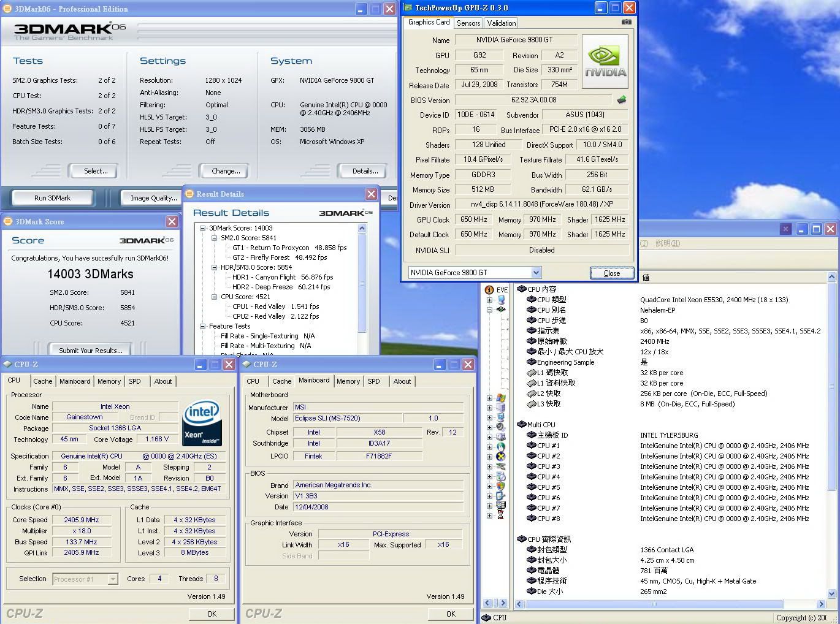Screen dimensions: 840x624
Task: Select the Security shield icon in EVEREST tree
Action: click(501, 486)
